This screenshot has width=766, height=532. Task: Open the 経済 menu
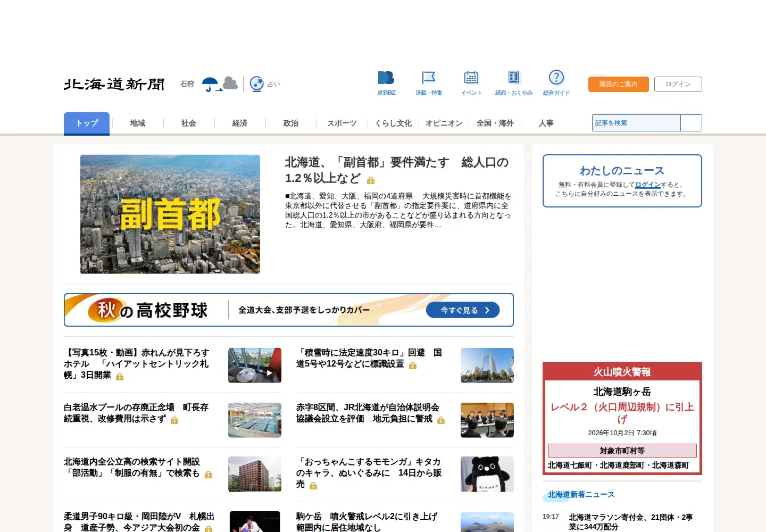coord(240,123)
